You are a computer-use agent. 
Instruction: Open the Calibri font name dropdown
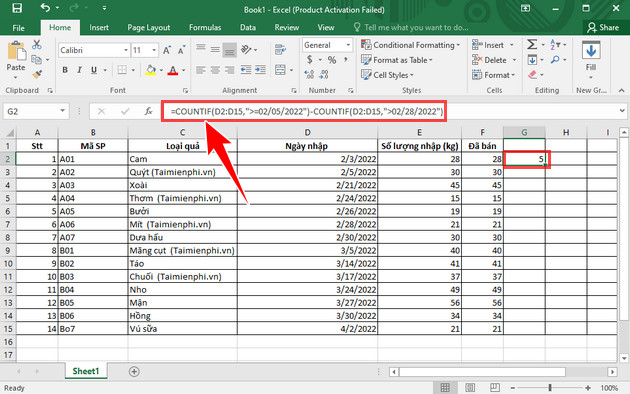click(126, 50)
